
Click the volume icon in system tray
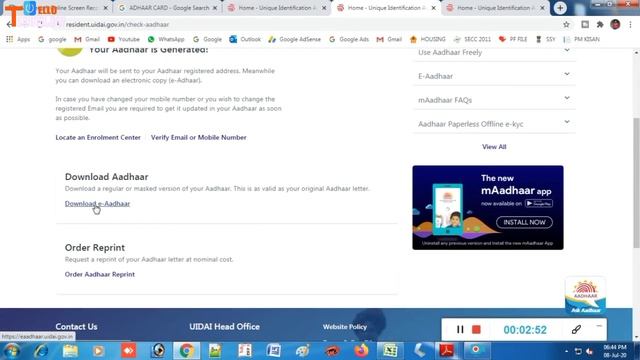[x=589, y=351]
